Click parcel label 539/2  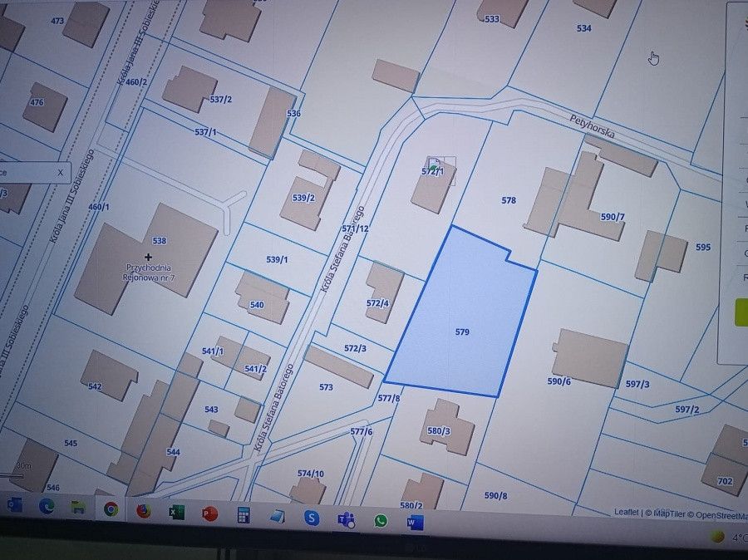coord(304,198)
